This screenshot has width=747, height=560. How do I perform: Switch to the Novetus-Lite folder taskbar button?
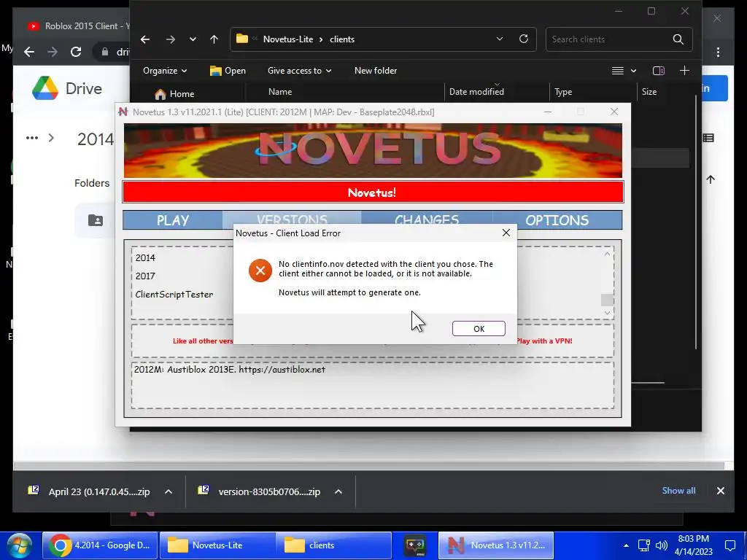[217, 545]
